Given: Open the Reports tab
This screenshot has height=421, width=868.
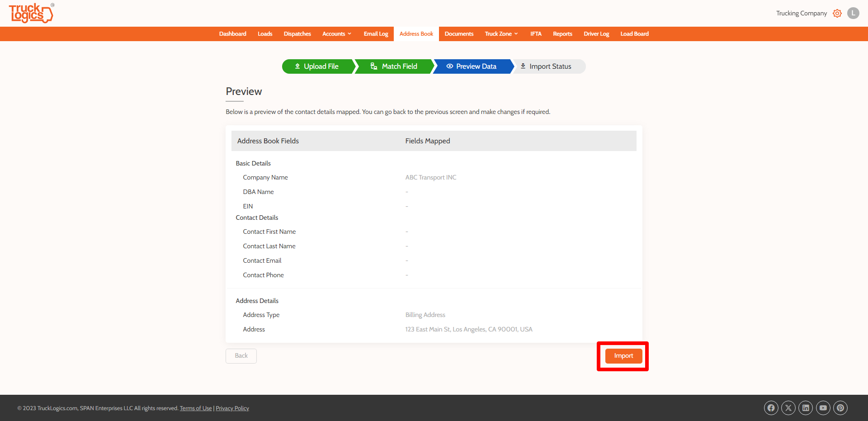Looking at the screenshot, I should click(562, 33).
